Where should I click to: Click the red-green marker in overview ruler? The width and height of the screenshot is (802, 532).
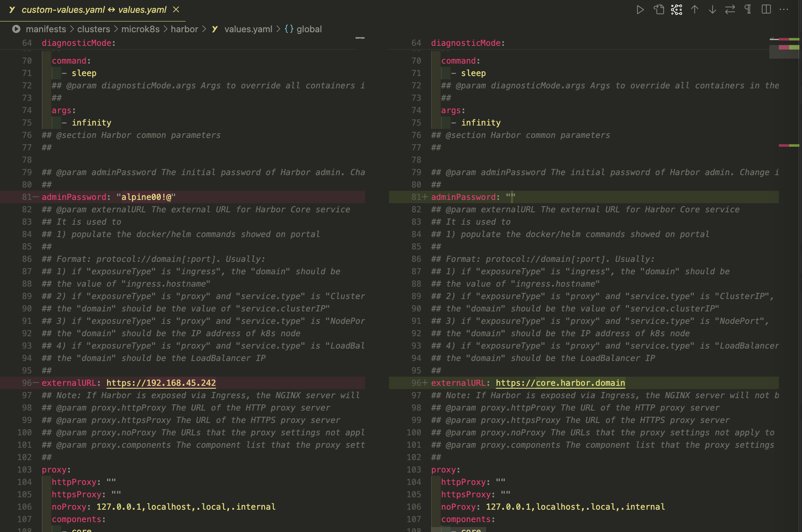(789, 145)
